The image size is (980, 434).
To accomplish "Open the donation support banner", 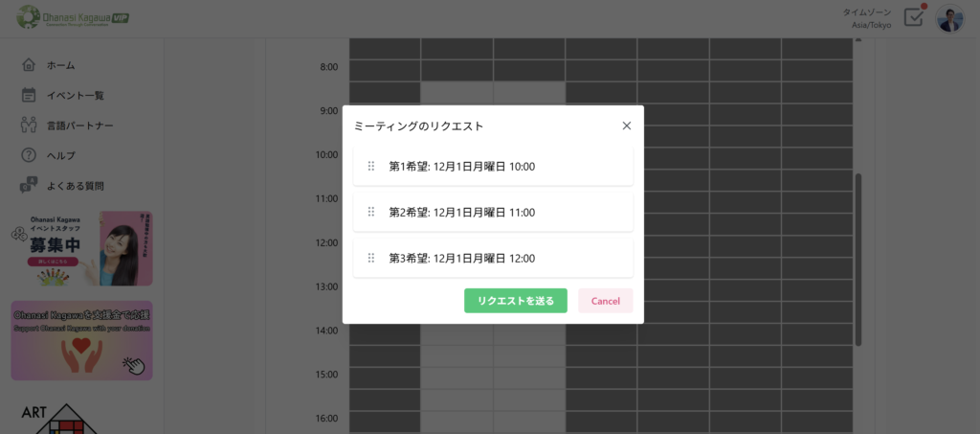I will (x=81, y=340).
